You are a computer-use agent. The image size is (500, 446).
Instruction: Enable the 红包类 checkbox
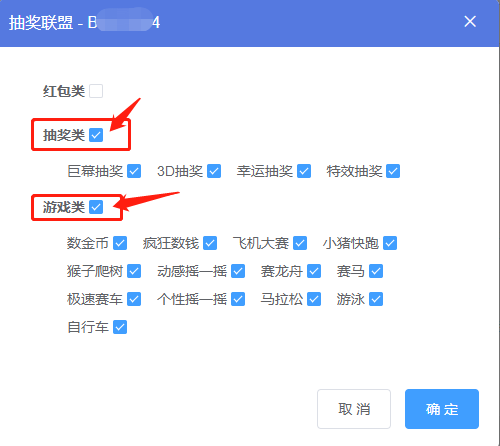[x=96, y=91]
